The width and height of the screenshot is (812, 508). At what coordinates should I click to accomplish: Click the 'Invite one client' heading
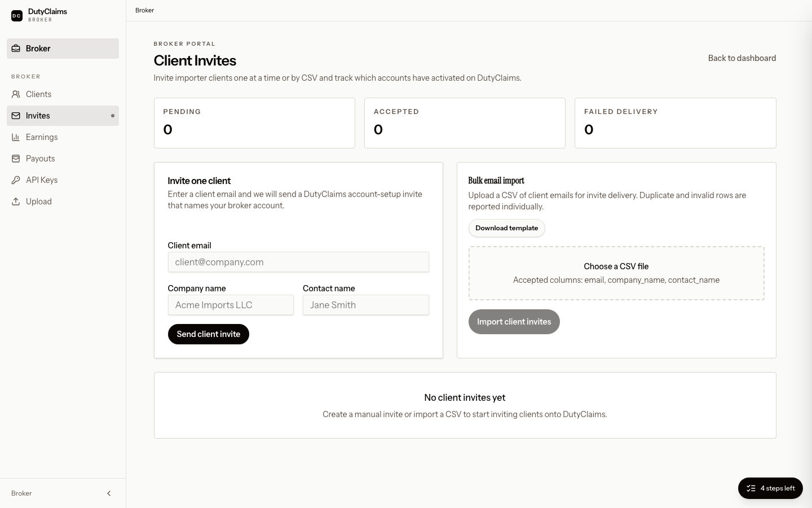point(199,181)
